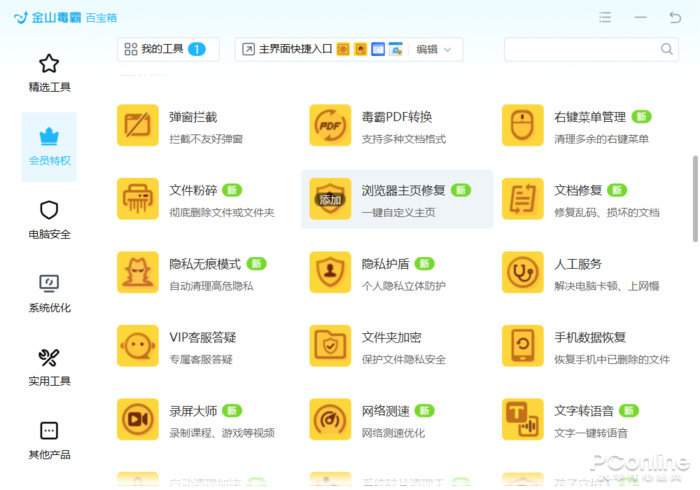The height and width of the screenshot is (490, 700).
Task: Click the 文字转语音 title text
Action: click(x=584, y=411)
